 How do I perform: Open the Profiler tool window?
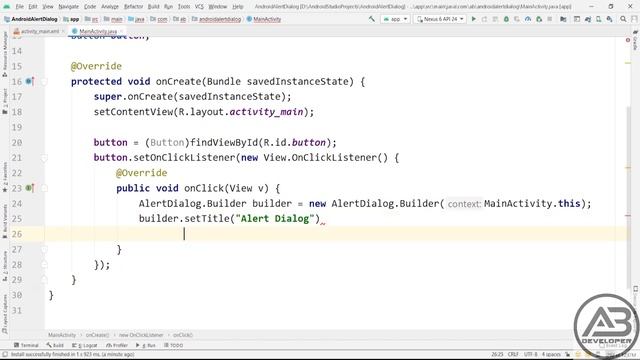117,345
